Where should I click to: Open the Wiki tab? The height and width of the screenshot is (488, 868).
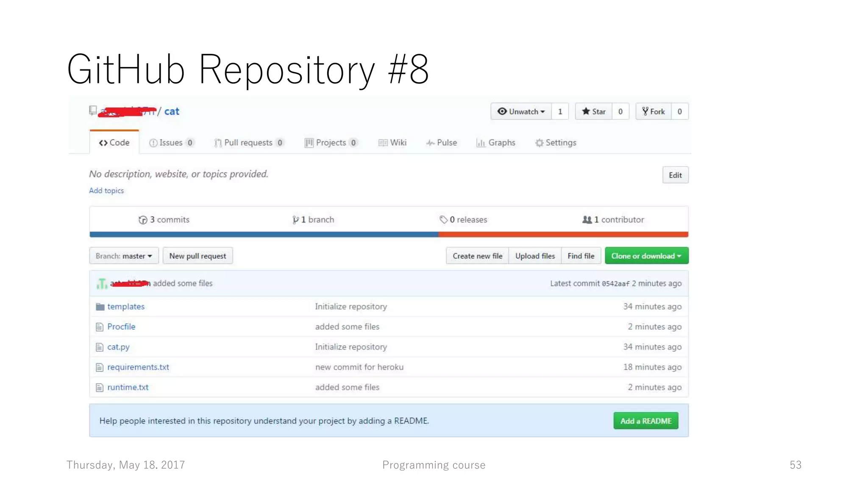[392, 143]
